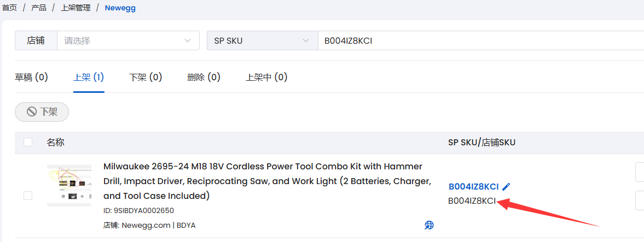This screenshot has width=644, height=242.
Task: Tick the select-all checkbox in header
Action: click(x=28, y=143)
